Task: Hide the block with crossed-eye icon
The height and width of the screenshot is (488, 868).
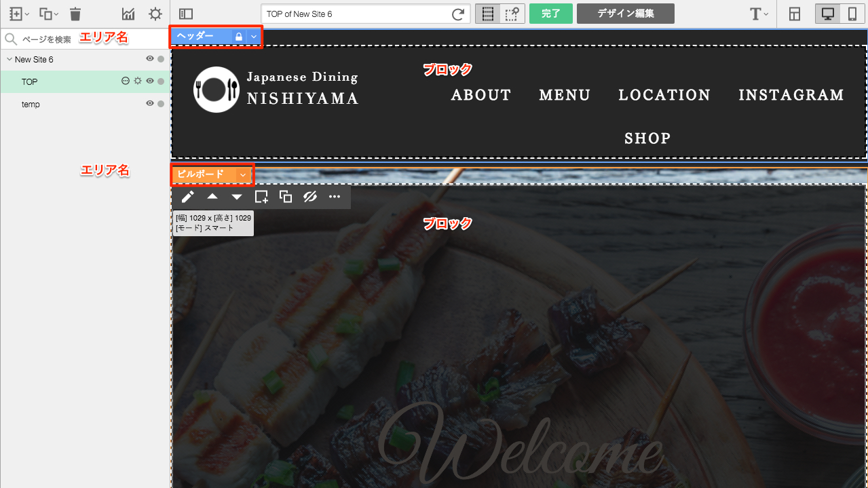Action: point(310,197)
